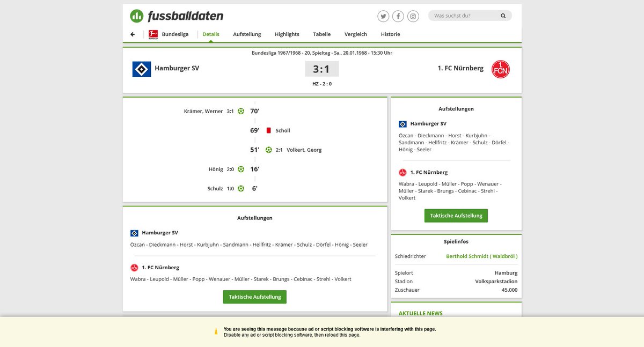Click the 1. FC Nürnberg crest in header
The image size is (644, 347).
[x=501, y=69]
